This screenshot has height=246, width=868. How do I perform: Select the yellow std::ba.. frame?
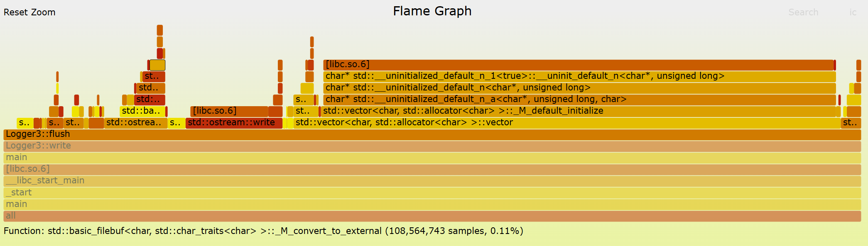[x=142, y=111]
